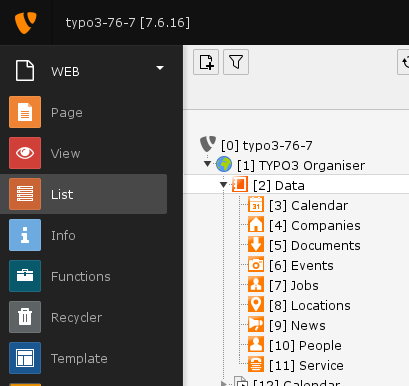This screenshot has width=409, height=386.
Task: Click the People user icon
Action: (256, 345)
